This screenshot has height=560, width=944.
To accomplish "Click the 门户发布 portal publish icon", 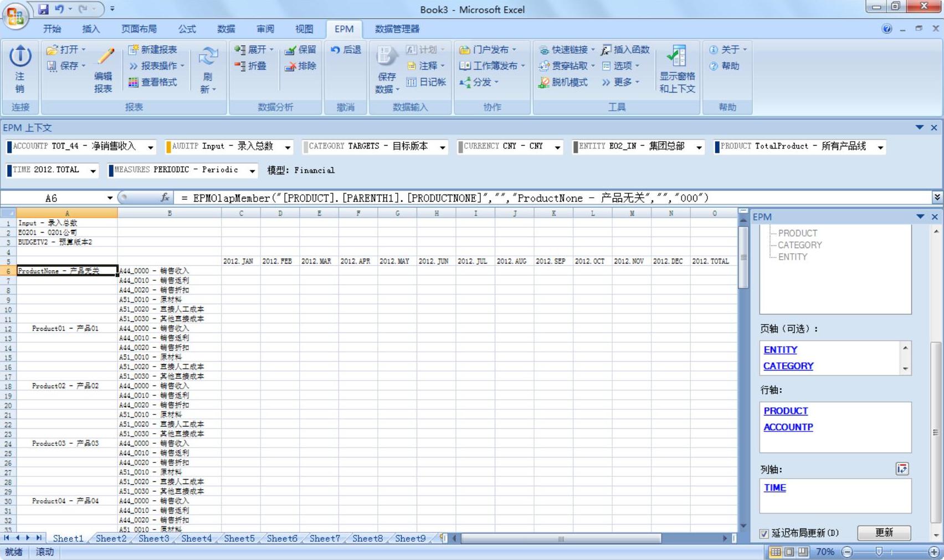I will pos(464,50).
